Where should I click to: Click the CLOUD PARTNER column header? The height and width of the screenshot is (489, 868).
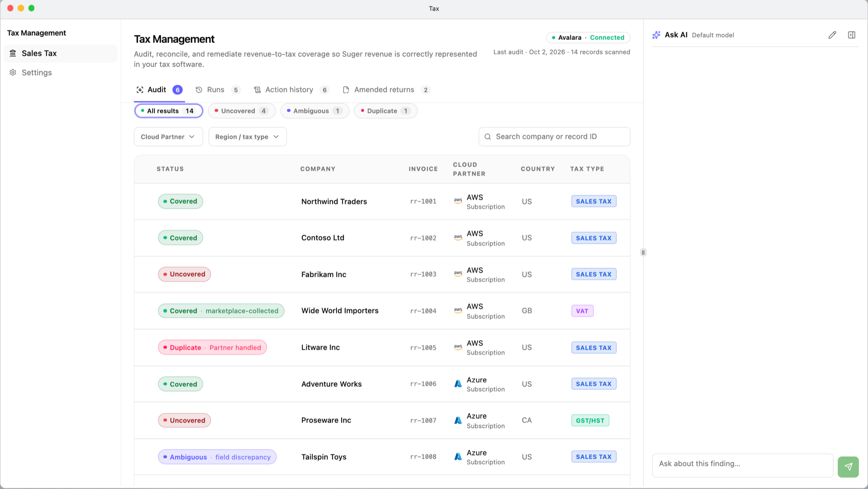[x=469, y=169]
